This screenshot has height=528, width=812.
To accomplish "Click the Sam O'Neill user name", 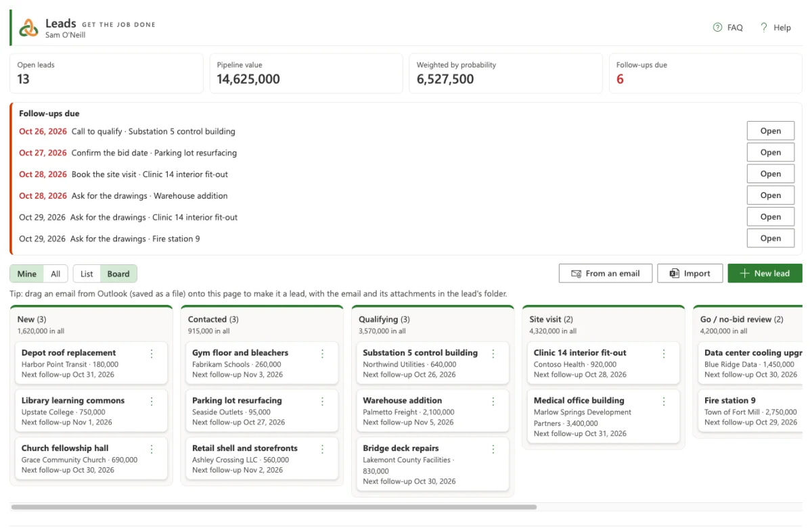I will pos(66,35).
